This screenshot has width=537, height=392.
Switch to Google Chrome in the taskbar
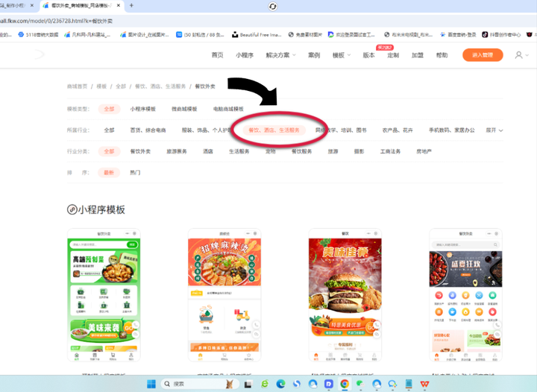345,384
